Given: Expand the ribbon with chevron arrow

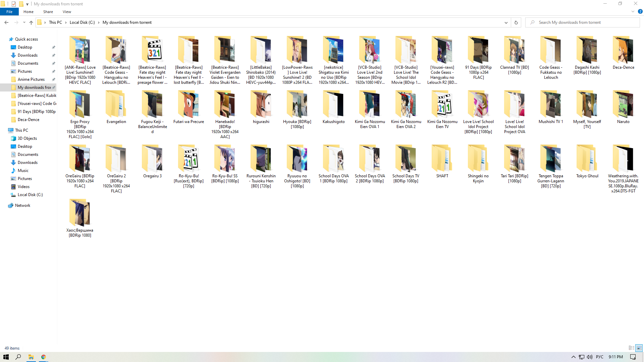Looking at the screenshot, I should coord(633,11).
